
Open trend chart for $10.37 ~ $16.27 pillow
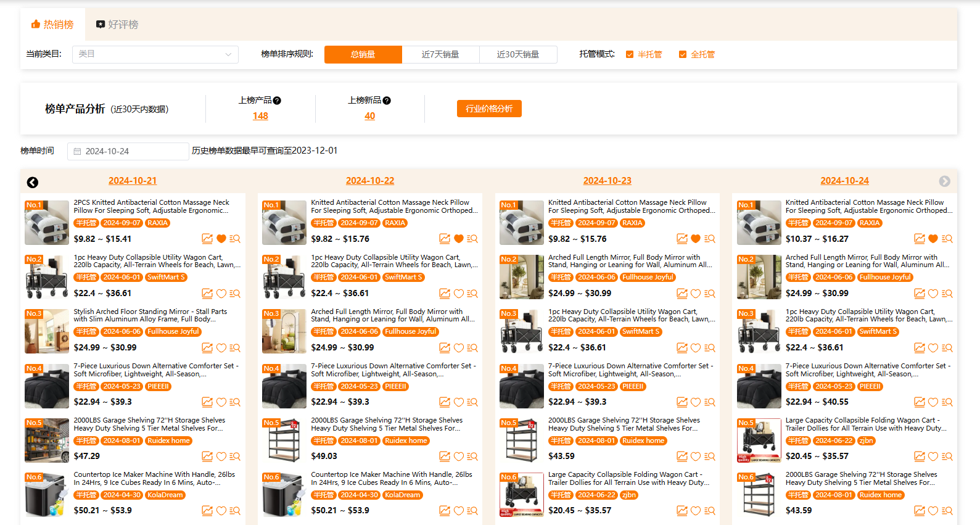[x=920, y=239]
